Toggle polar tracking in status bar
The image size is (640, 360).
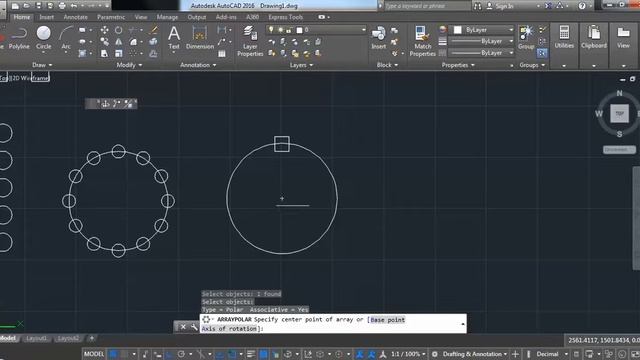click(x=181, y=354)
